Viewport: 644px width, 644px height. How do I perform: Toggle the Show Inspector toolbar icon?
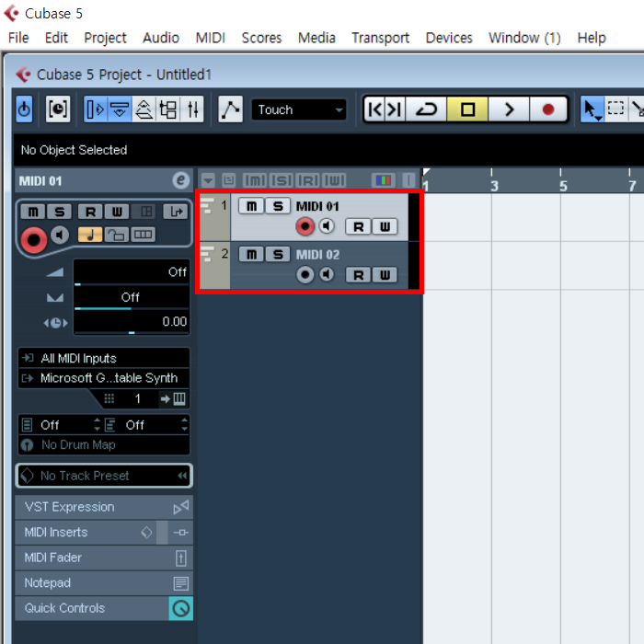tap(96, 109)
